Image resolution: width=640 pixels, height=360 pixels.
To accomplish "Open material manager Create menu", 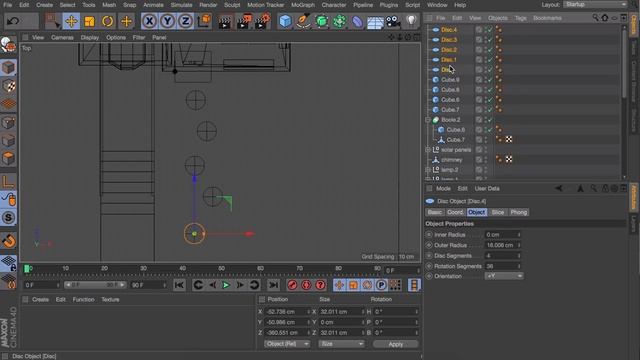I will click(40, 300).
